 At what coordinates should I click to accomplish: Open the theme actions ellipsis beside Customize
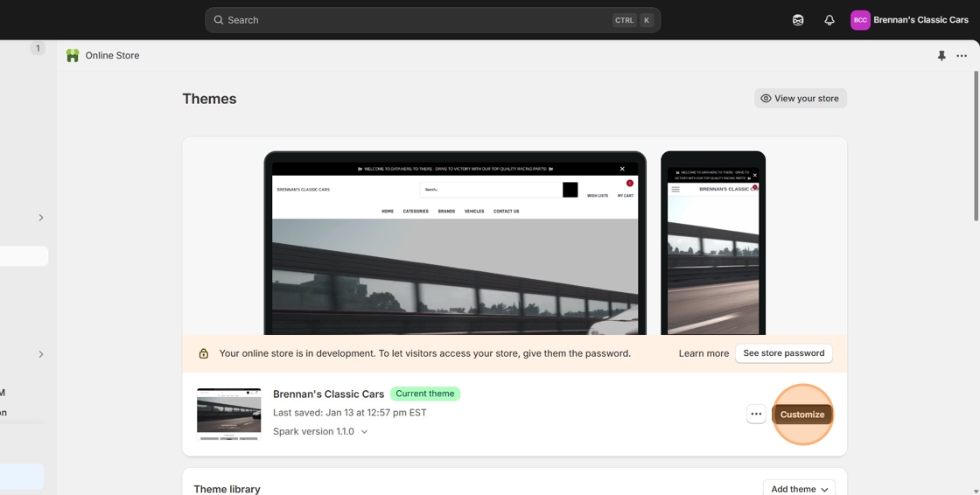(x=756, y=414)
